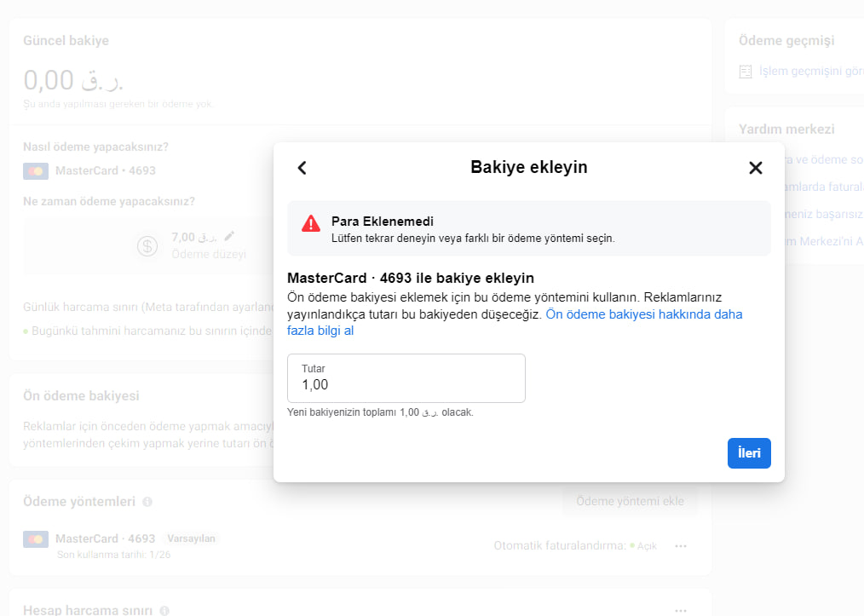The width and height of the screenshot is (864, 616).
Task: Open İşlem geçmişini gör link
Action: [x=811, y=71]
